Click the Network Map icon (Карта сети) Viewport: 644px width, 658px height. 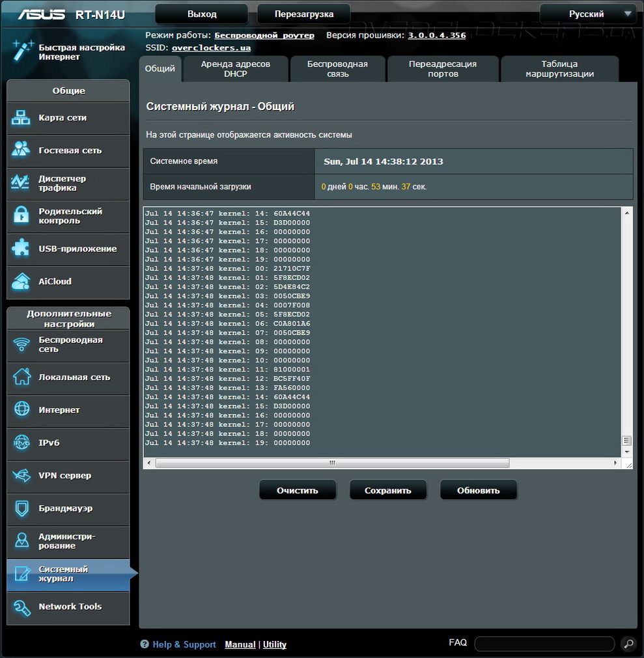[21, 118]
